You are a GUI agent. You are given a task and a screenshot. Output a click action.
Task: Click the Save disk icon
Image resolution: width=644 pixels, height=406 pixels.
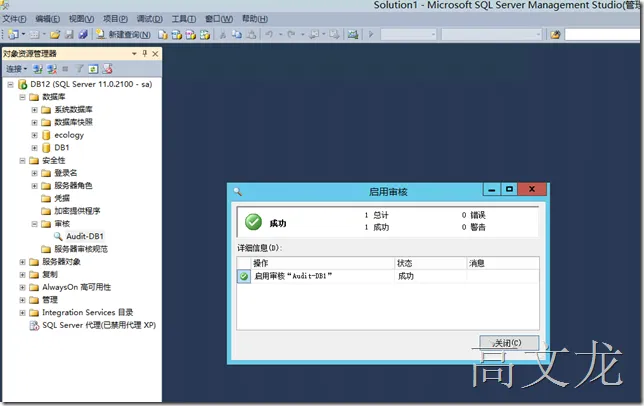point(69,35)
